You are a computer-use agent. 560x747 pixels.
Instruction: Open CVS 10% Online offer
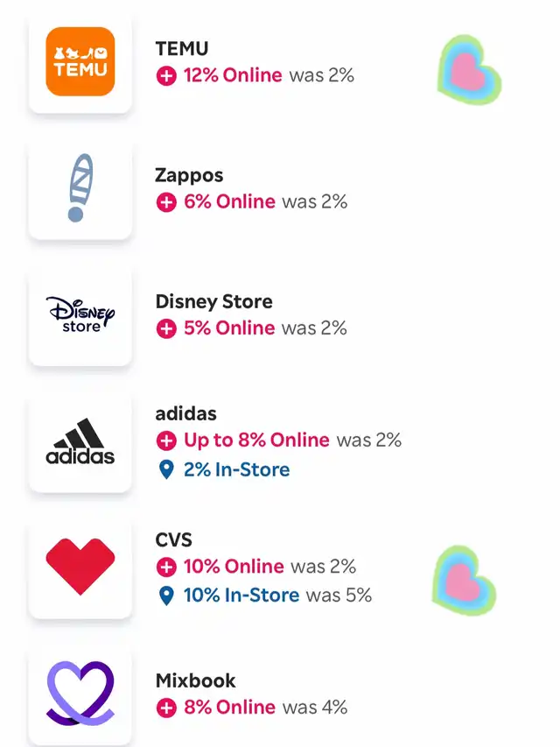pyautogui.click(x=234, y=567)
